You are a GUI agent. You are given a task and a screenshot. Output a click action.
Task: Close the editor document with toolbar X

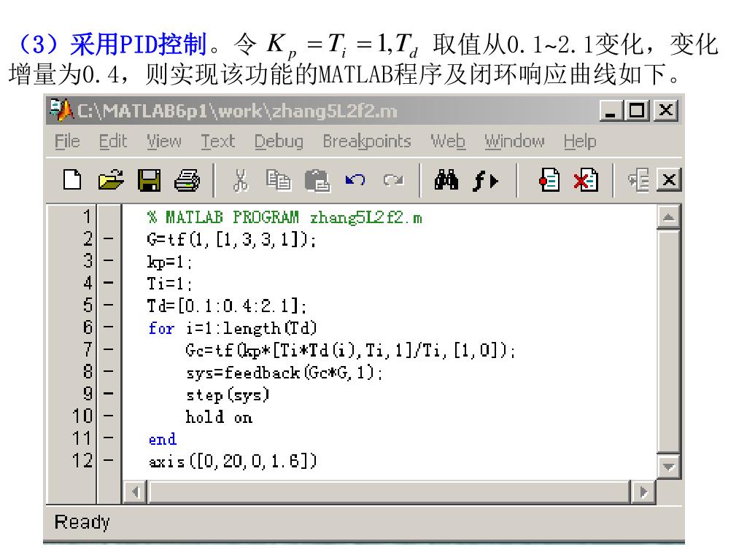click(669, 180)
